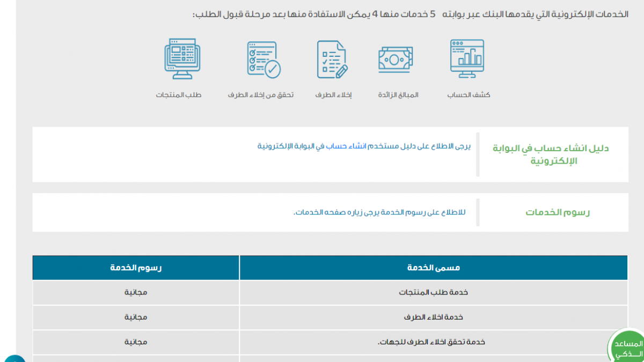This screenshot has height=362, width=644.
Task: Click مجانية in the تحقق اخلاء الطرف row
Action: coord(136,342)
